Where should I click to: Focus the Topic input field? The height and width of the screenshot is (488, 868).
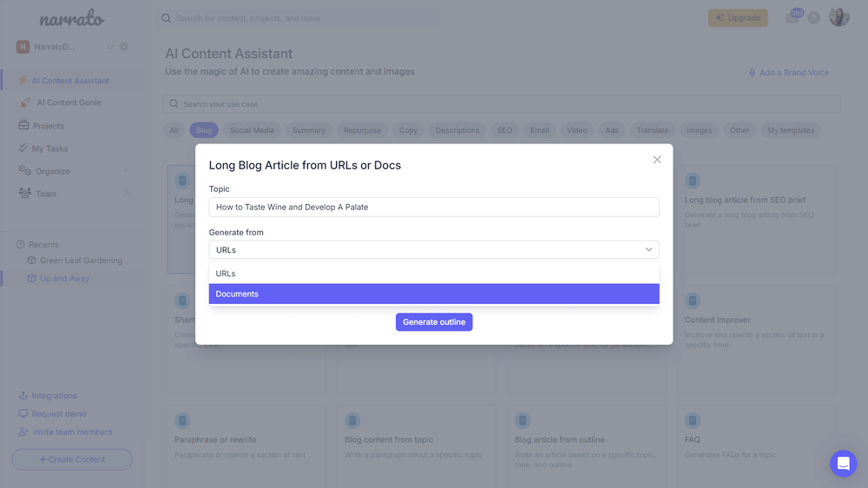(x=434, y=208)
